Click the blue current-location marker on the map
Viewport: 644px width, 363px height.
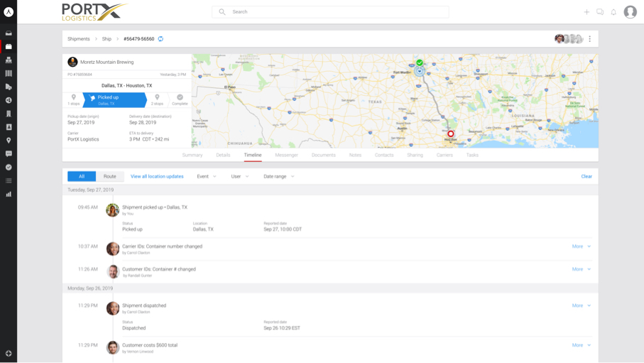tap(420, 71)
